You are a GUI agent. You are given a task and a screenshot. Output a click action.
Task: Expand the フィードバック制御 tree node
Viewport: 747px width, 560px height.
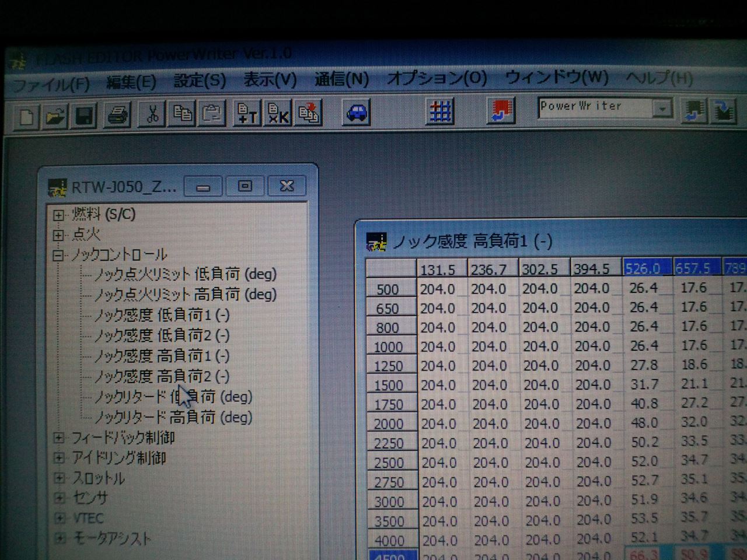point(58,437)
